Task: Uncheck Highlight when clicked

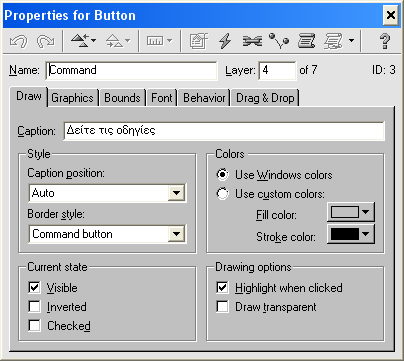Action: (222, 287)
